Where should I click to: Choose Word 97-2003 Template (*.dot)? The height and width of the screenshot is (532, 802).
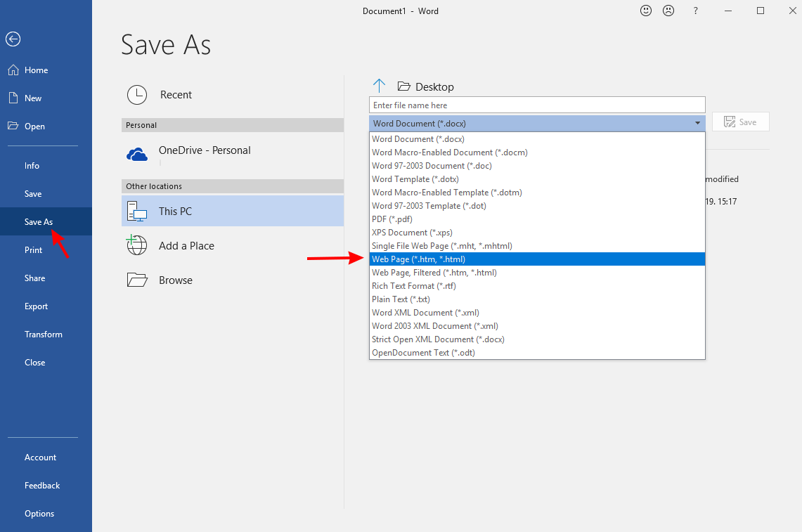537,206
